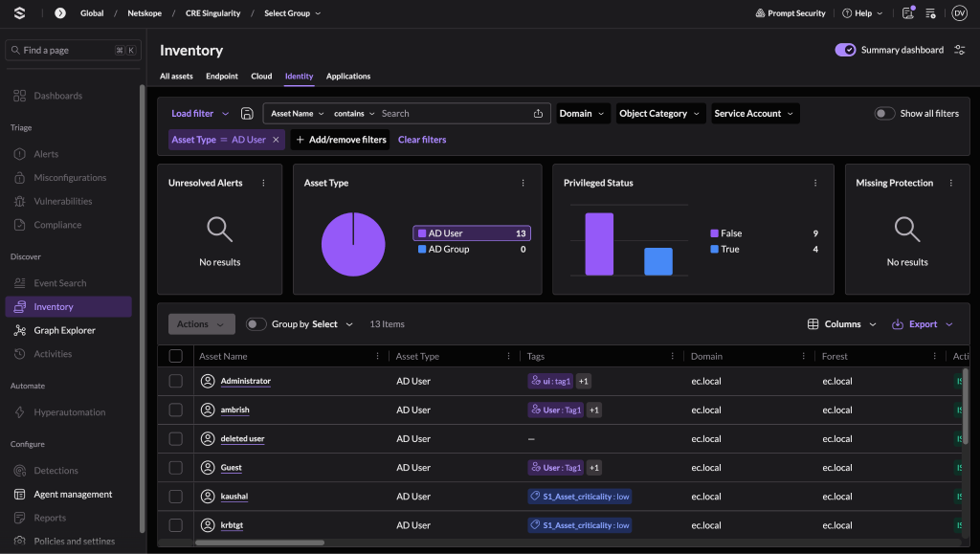
Task: Toggle the Summary dashboard switch off
Action: (x=845, y=50)
